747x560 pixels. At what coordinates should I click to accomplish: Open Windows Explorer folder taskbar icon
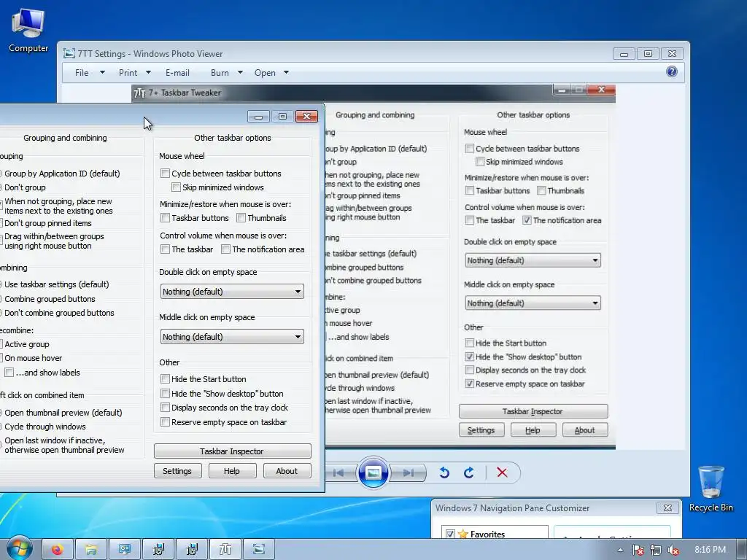(x=91, y=550)
